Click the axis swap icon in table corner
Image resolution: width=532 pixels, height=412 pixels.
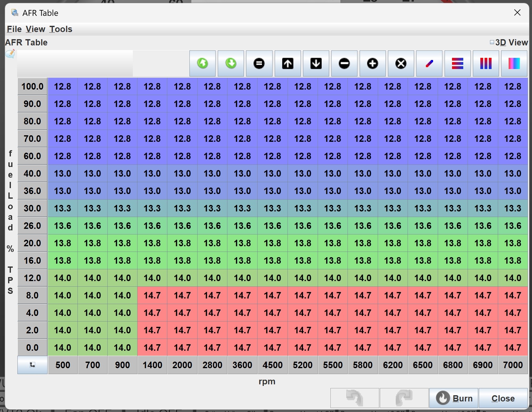[32, 365]
